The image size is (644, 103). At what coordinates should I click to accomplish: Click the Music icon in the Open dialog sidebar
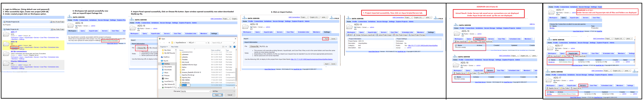click(x=163, y=73)
